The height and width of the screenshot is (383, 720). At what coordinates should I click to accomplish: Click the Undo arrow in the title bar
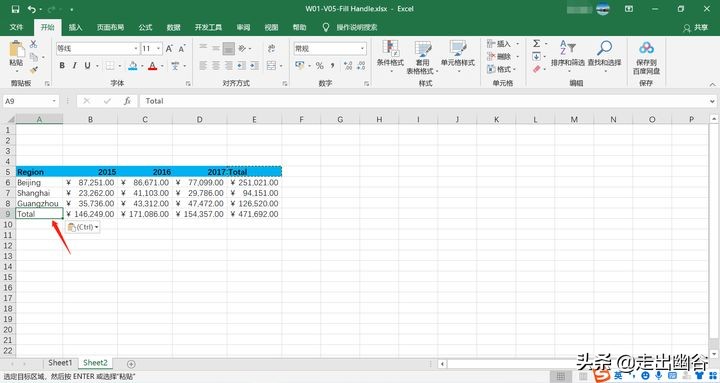(x=31, y=9)
